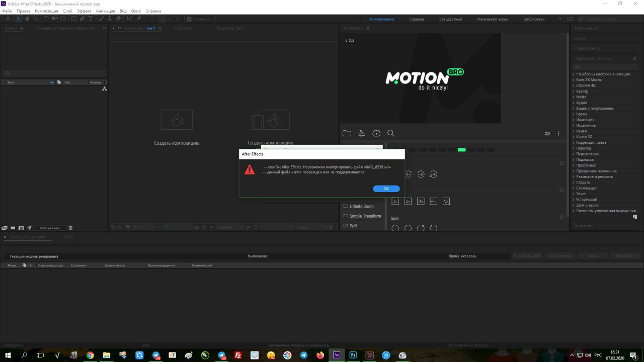Screen dimensions: 644x362
Task: Click the highlighted green page indicator
Action: [x=461, y=150]
